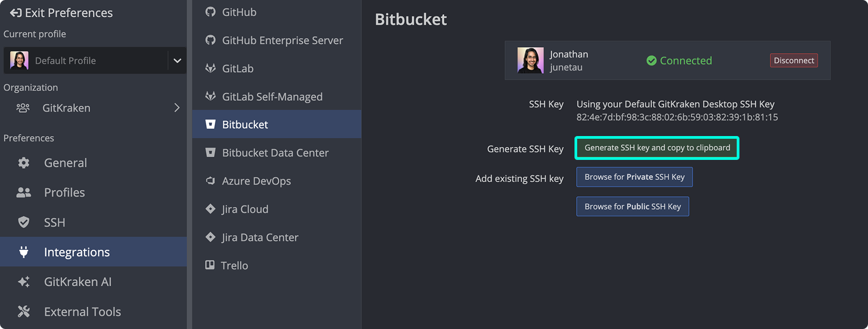
Task: Click the Bitbucket Data Center bucket icon
Action: coord(210,153)
